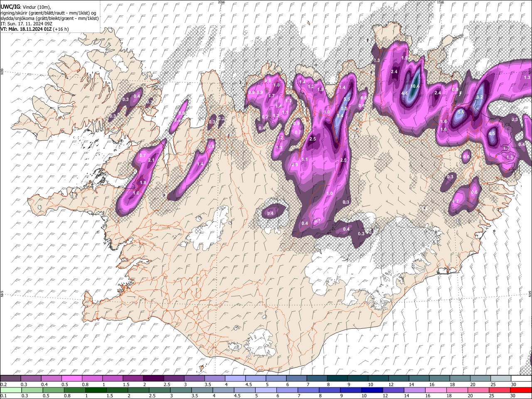Click the lavender 4 swatch in the snow legend
Viewport: 532px width, 399px height.
[234, 379]
